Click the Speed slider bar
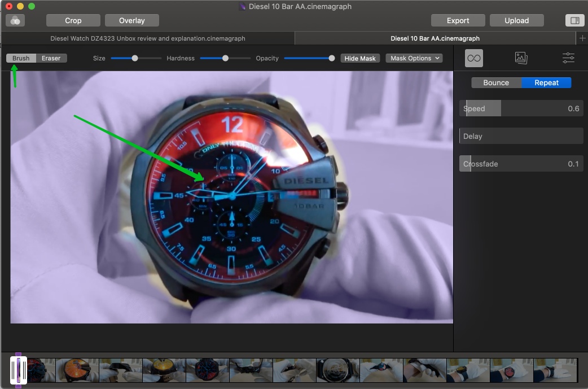 coord(521,108)
